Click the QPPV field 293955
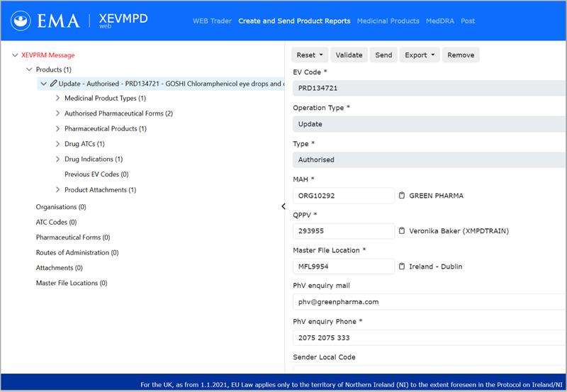This screenshot has height=392, width=567. [x=344, y=230]
